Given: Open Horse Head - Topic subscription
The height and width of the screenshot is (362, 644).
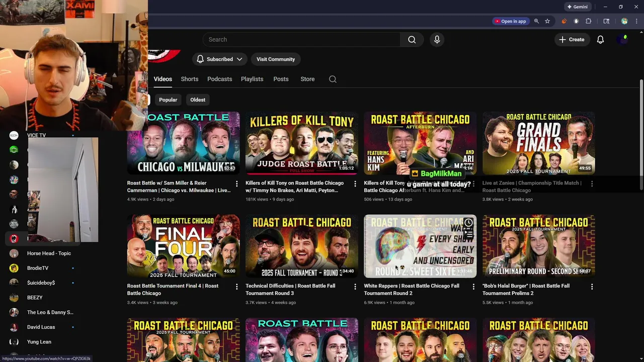Looking at the screenshot, I should click(49, 253).
